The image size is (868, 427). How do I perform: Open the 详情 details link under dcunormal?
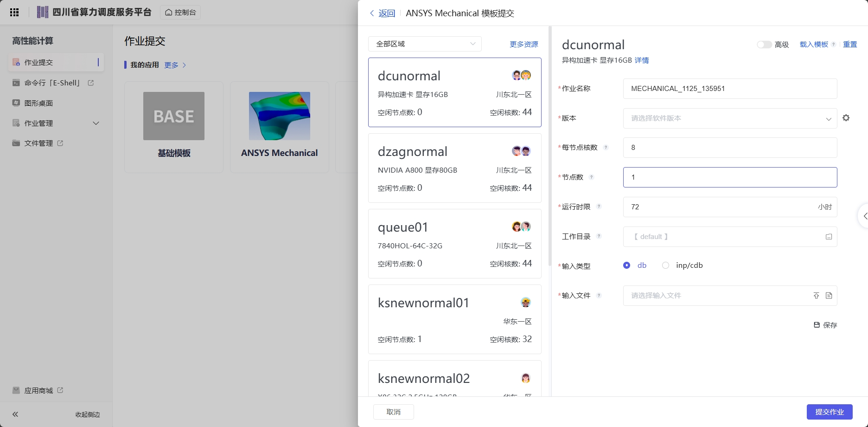coord(642,60)
